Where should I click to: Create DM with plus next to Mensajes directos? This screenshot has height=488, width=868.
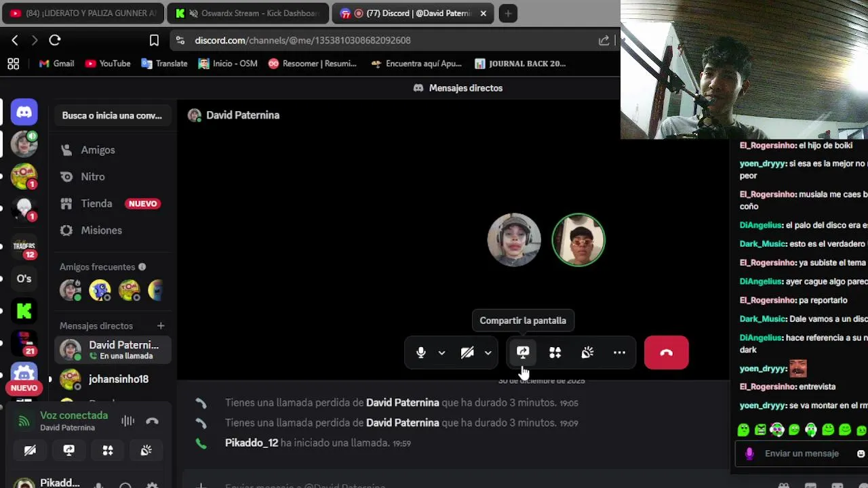[x=161, y=326]
